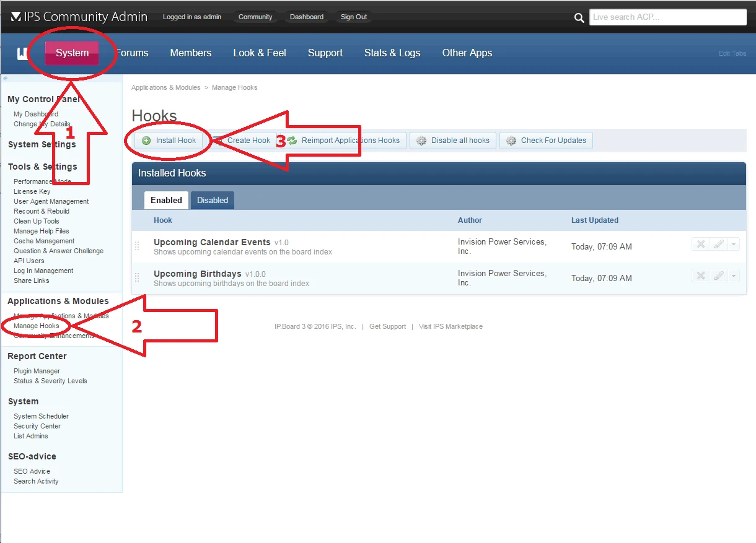Edit Upcoming Birthdays via pencil icon
The image size is (756, 543).
(x=718, y=276)
